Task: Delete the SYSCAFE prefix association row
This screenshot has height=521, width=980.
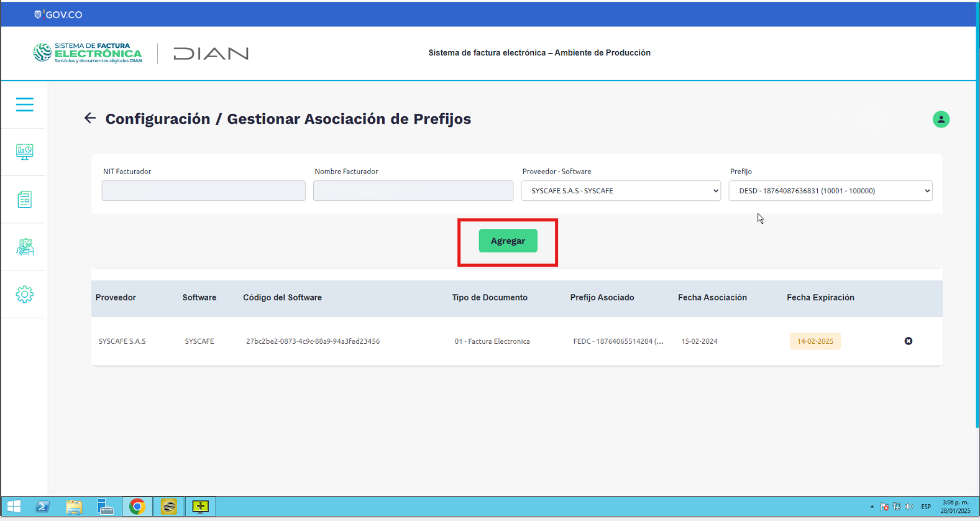Action: [x=908, y=341]
